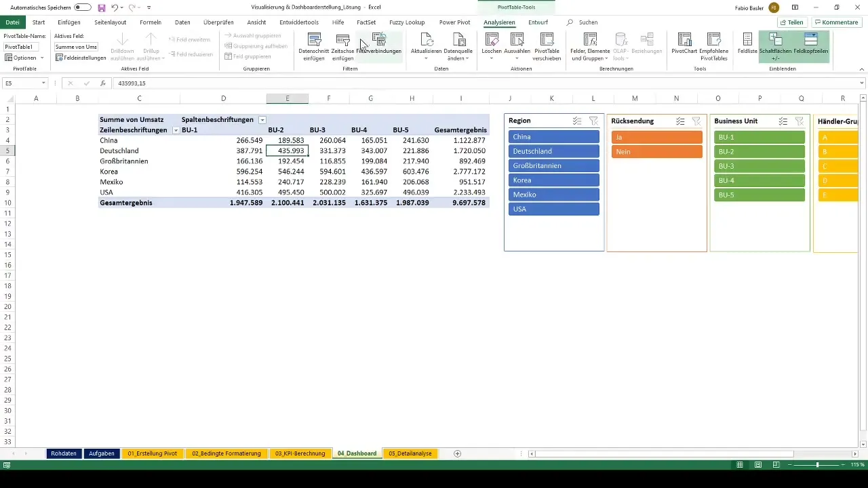The width and height of the screenshot is (868, 488).
Task: Click PivotTable verschieben icon
Action: tap(547, 39)
